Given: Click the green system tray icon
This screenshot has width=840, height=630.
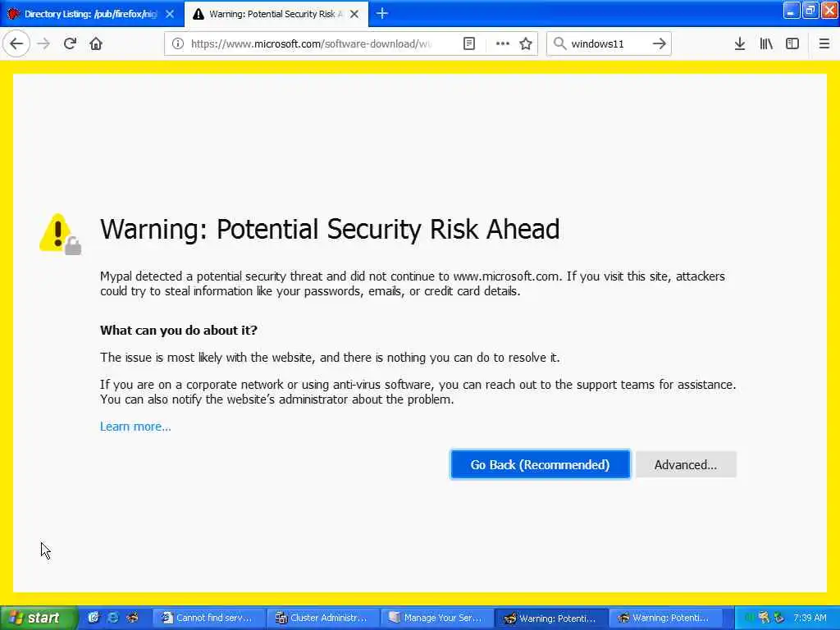Looking at the screenshot, I should pos(749,618).
